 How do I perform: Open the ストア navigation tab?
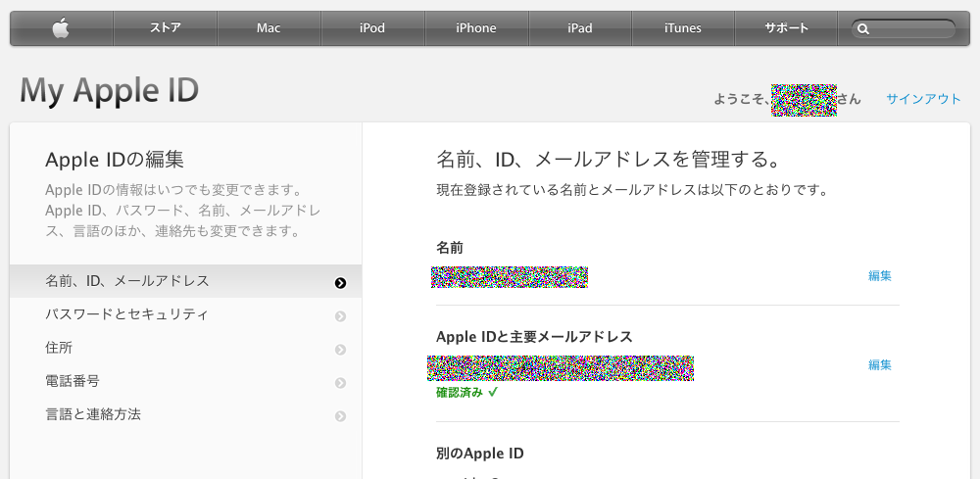(x=165, y=28)
